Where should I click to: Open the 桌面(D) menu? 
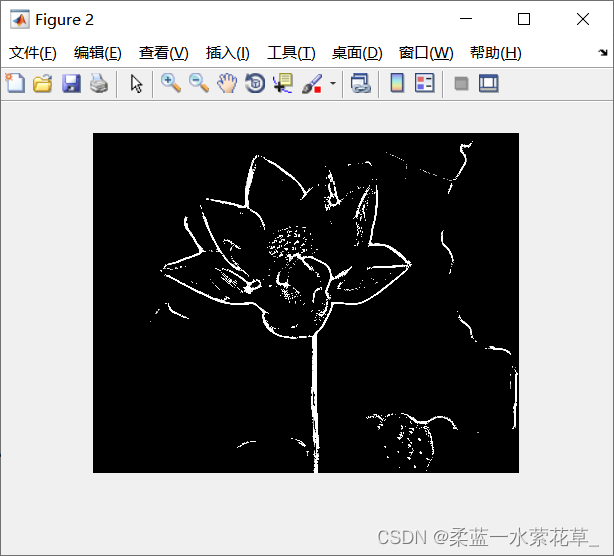[x=357, y=53]
